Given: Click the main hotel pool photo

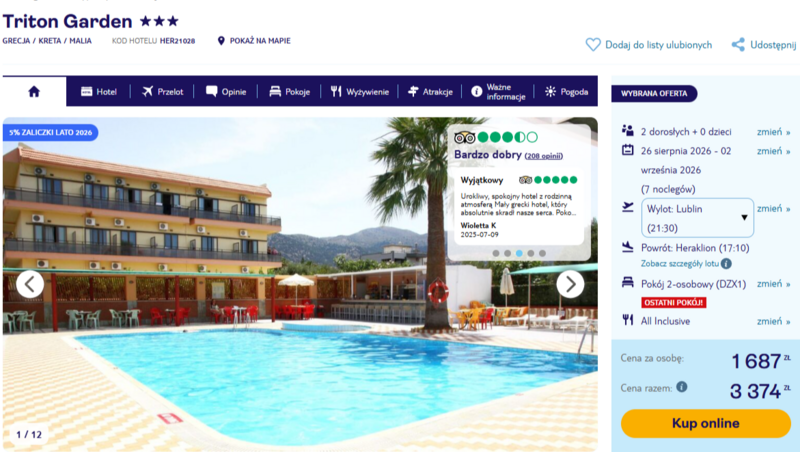Looking at the screenshot, I should coord(300,284).
